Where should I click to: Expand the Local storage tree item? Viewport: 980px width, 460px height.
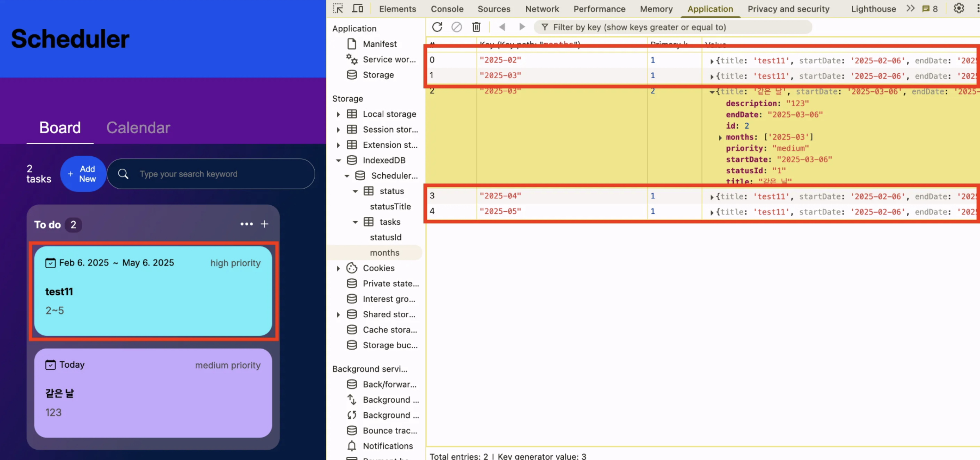click(338, 114)
